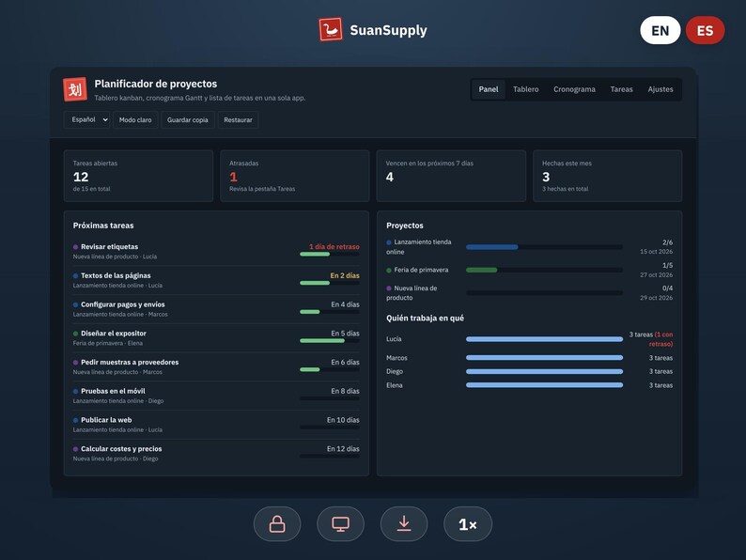746x560 pixels.
Task: Click the green dot beside Feria de primavera
Action: (x=389, y=270)
